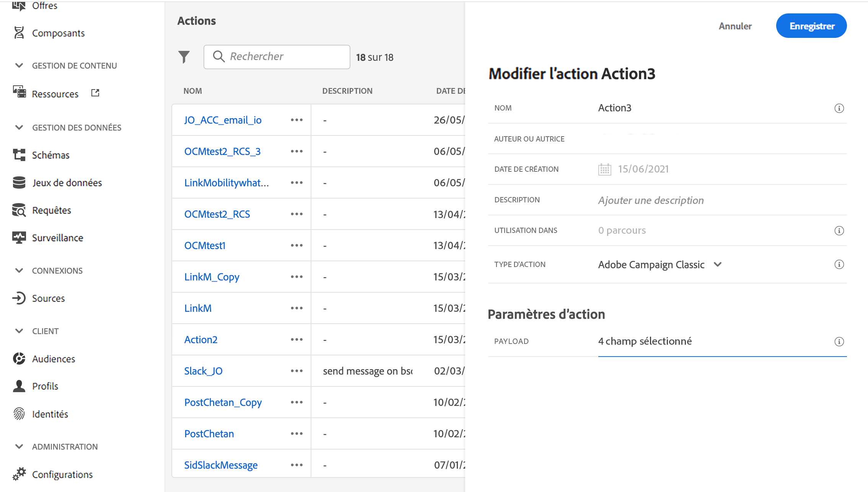Click the Rechercher search field

[x=283, y=57]
